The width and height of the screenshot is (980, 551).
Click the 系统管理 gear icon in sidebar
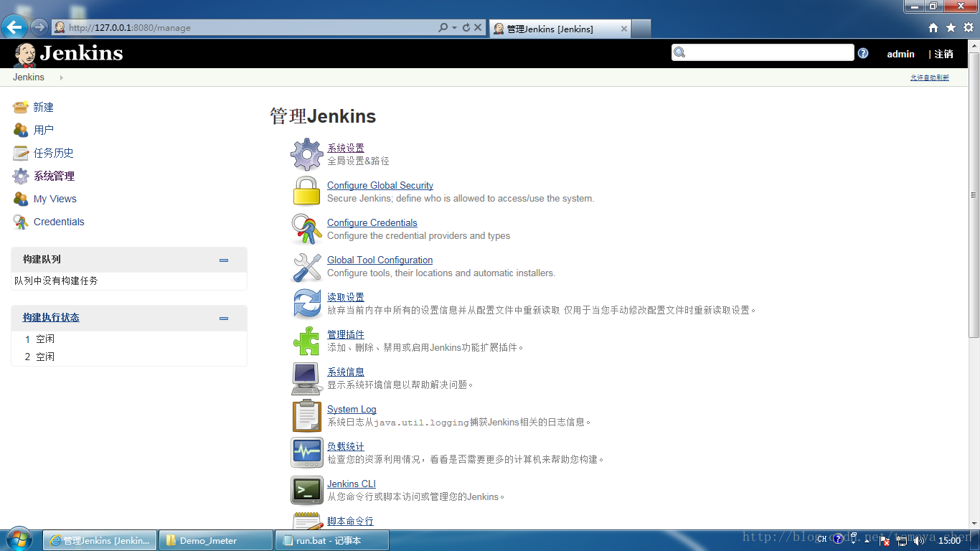coord(21,176)
